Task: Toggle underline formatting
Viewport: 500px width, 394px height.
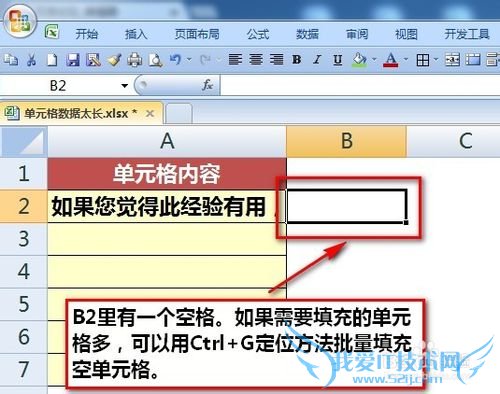Action: click(338, 60)
